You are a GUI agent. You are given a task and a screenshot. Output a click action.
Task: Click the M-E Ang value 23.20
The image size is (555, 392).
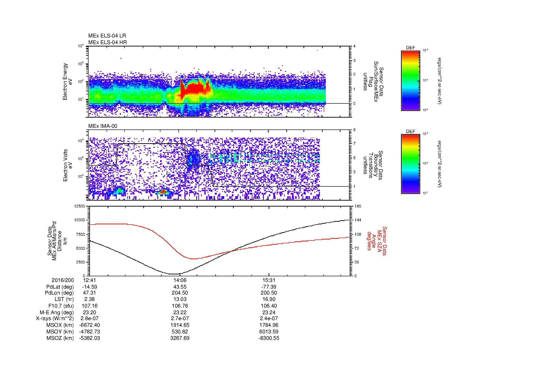pyautogui.click(x=89, y=313)
